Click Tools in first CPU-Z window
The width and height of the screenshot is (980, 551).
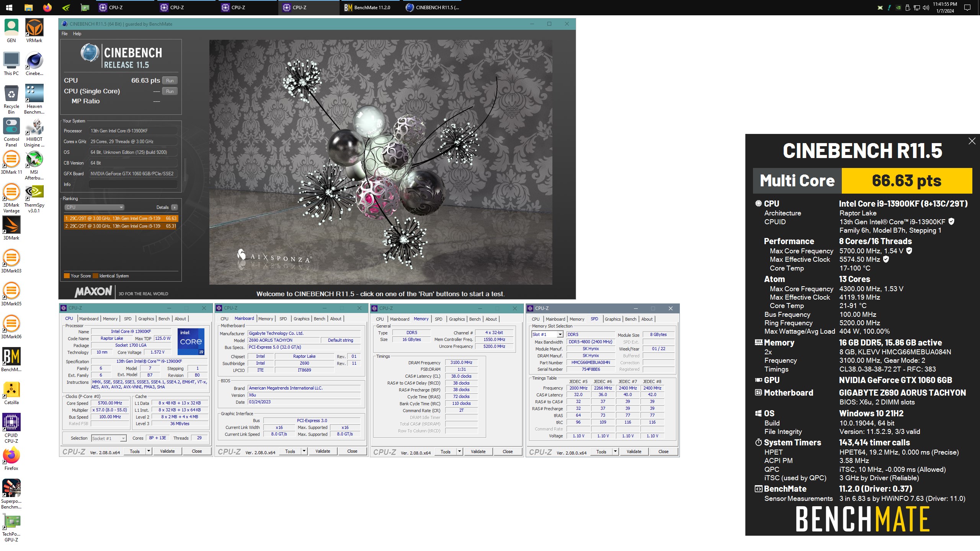[x=135, y=452]
